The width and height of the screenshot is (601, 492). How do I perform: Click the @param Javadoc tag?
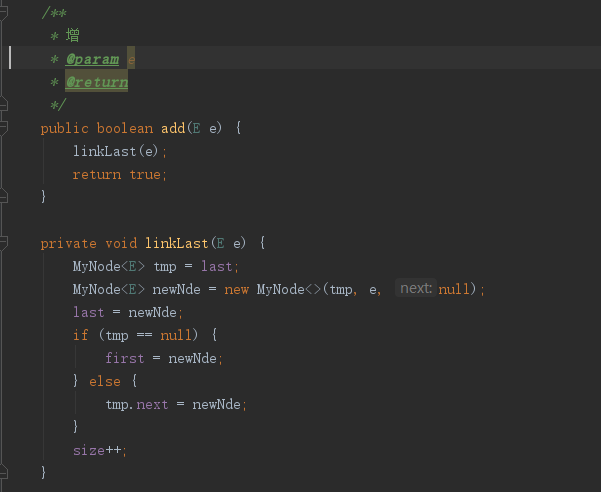[92, 59]
